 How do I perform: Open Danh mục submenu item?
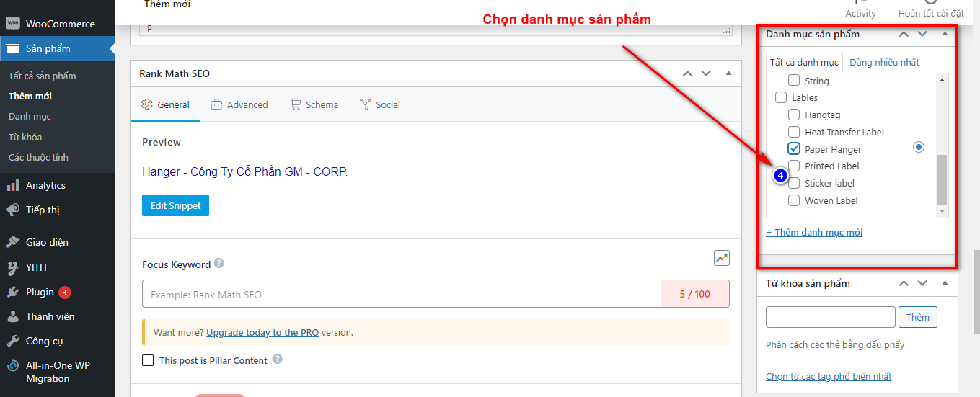click(30, 116)
